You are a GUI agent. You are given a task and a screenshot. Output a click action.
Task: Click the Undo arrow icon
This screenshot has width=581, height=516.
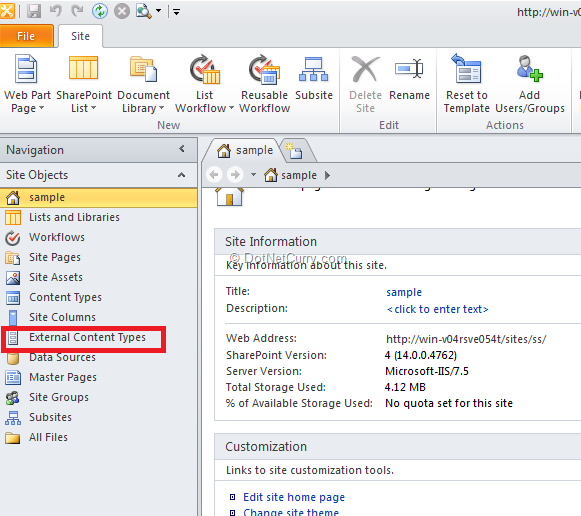(56, 11)
